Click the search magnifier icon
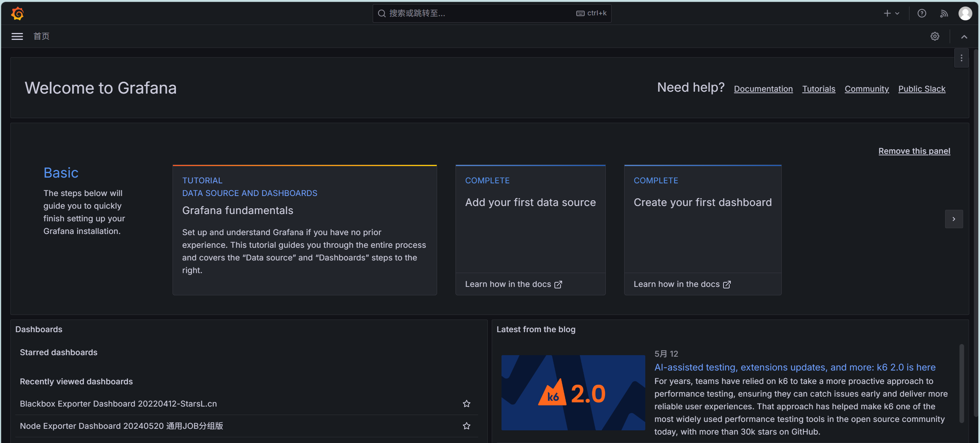This screenshot has width=980, height=443. [x=381, y=13]
